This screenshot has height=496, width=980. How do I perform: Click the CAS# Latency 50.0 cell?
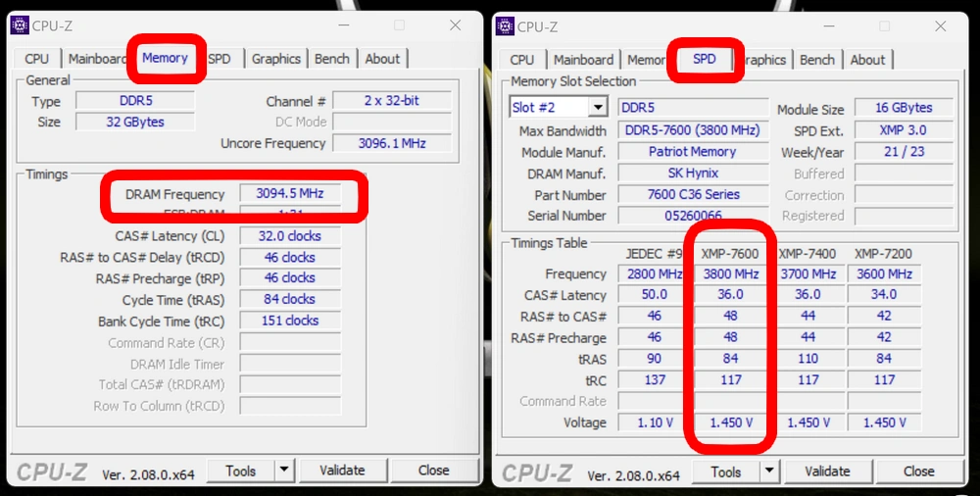coord(655,295)
